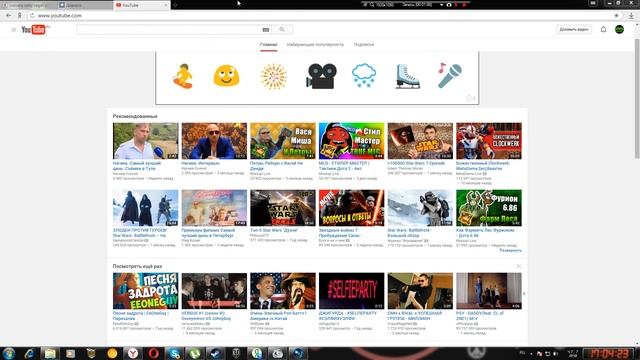This screenshot has width=640, height=360.
Task: Open the browser downloads arrow icon
Action: 631,16
